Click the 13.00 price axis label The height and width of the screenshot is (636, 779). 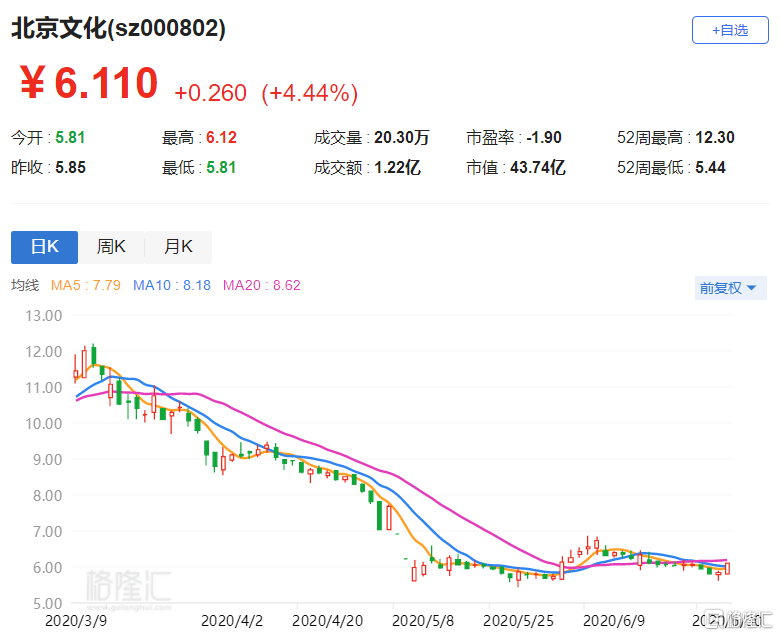pyautogui.click(x=44, y=316)
